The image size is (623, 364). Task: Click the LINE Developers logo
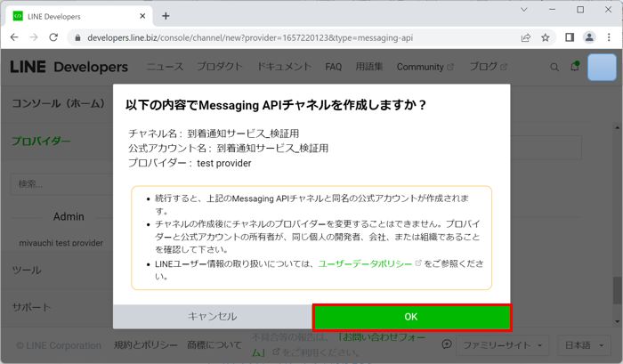pyautogui.click(x=69, y=67)
